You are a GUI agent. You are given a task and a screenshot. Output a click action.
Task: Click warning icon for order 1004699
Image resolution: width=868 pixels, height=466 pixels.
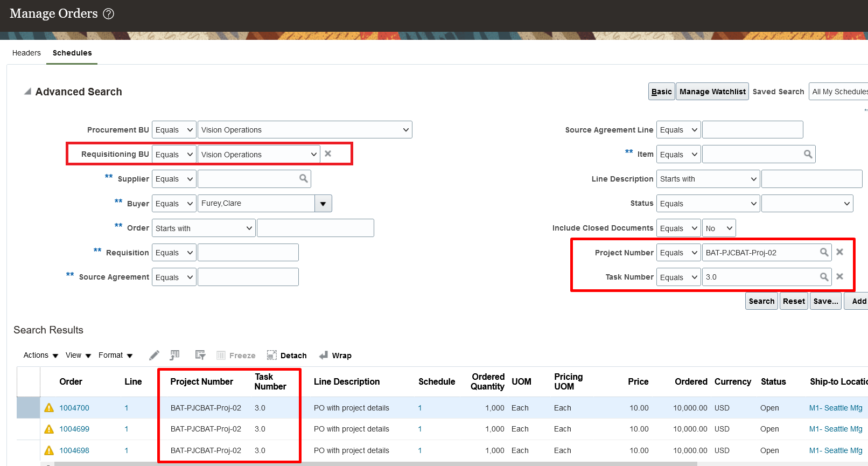(49, 429)
